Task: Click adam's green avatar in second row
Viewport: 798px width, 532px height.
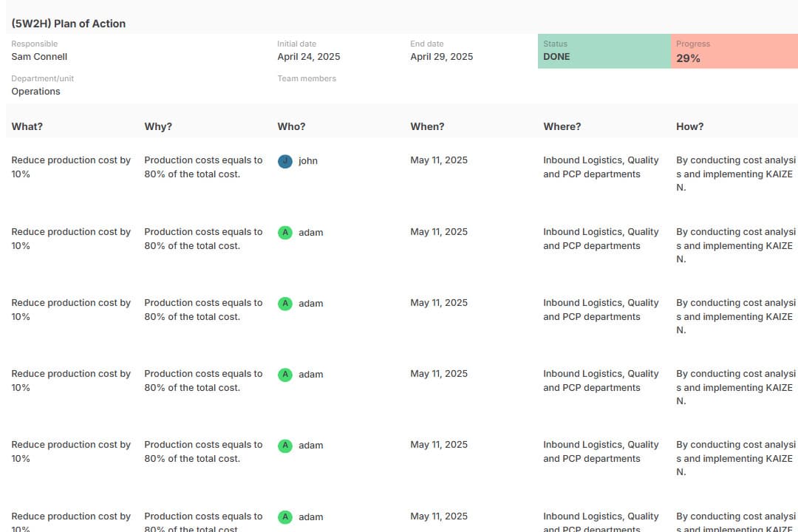Action: click(285, 233)
